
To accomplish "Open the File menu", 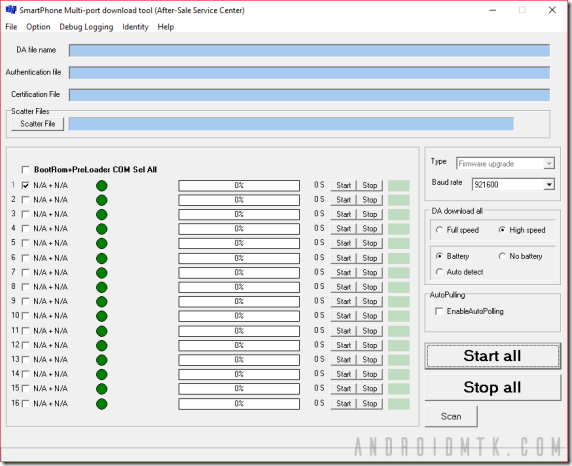I will pos(11,27).
